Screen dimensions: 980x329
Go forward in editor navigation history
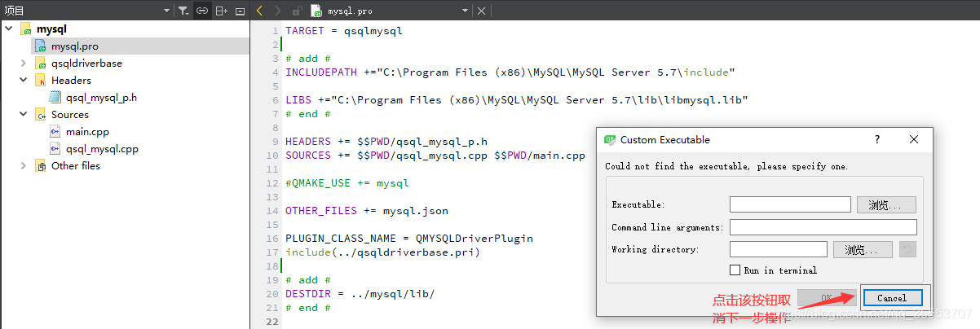click(x=278, y=11)
